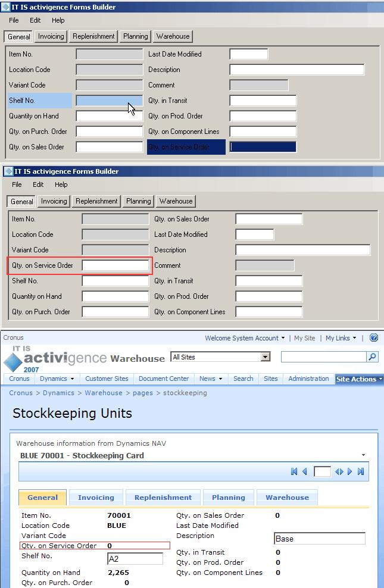This screenshot has height=588, width=384.
Task: Click the Item No. value 70001
Action: coord(119,515)
